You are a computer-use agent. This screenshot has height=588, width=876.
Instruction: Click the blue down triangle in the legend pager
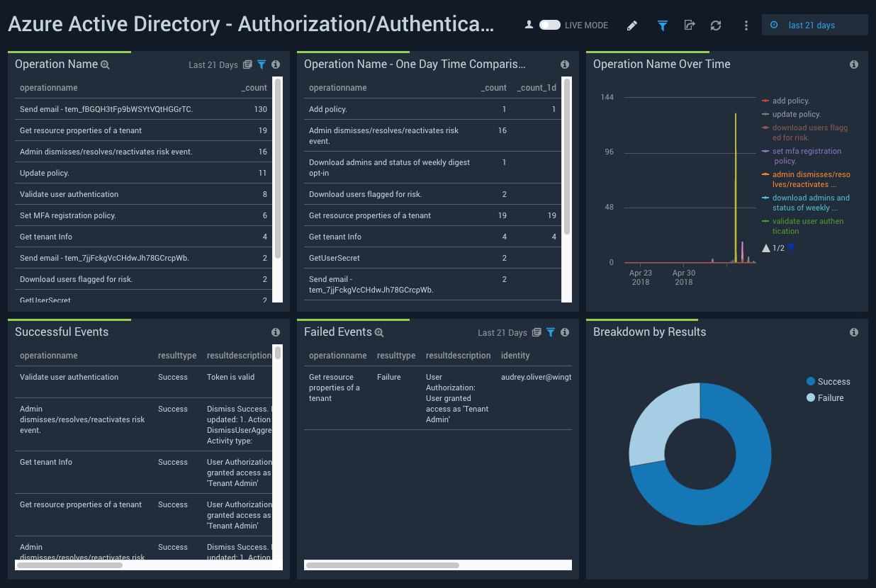click(x=792, y=247)
